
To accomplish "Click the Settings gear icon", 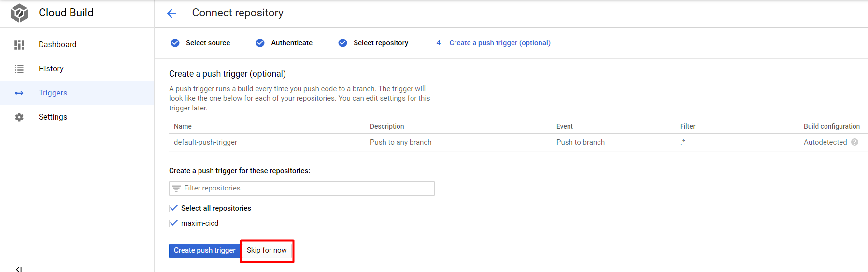I will 19,117.
